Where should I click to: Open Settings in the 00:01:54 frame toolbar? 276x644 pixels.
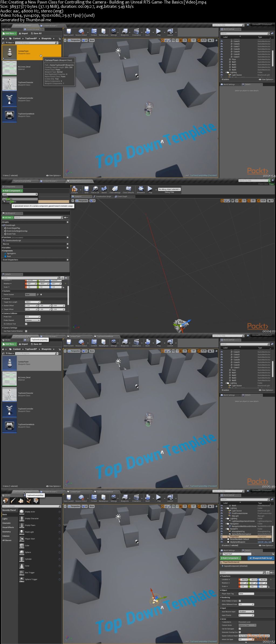click(x=114, y=32)
